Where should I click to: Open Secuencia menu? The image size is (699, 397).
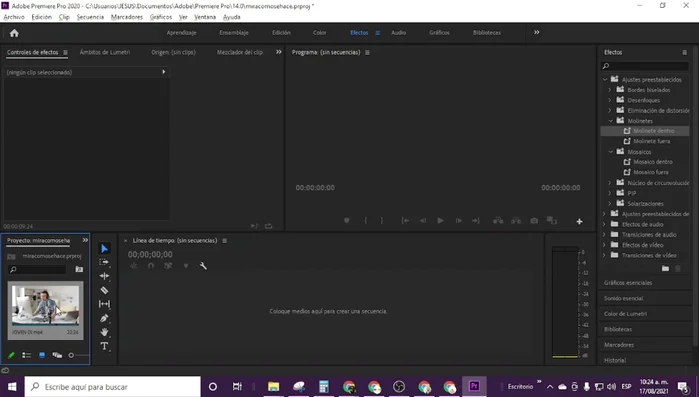click(90, 17)
